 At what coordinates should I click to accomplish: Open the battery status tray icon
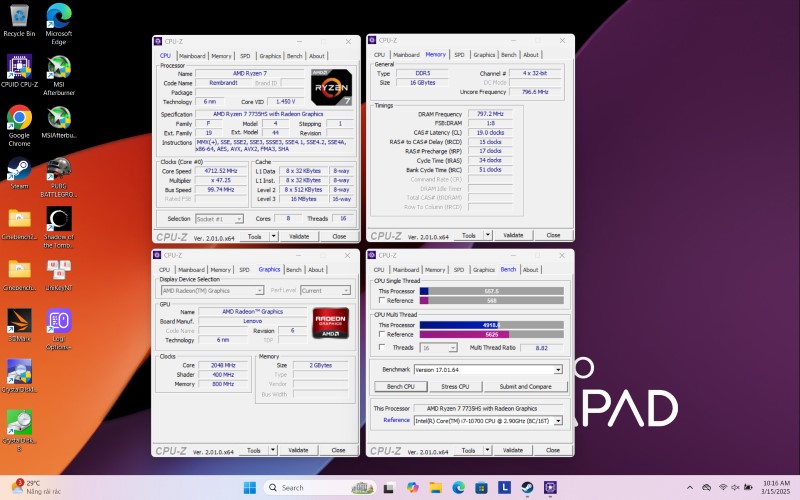pos(748,488)
